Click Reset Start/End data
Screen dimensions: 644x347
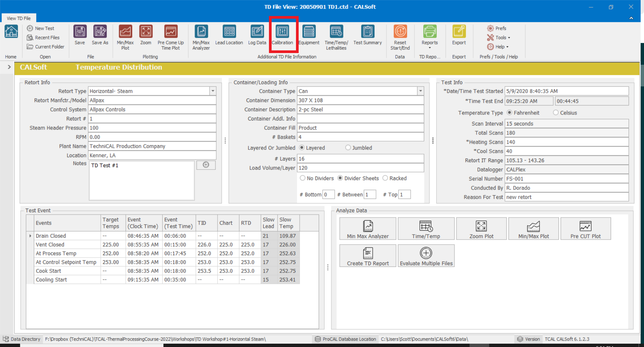[x=400, y=37]
